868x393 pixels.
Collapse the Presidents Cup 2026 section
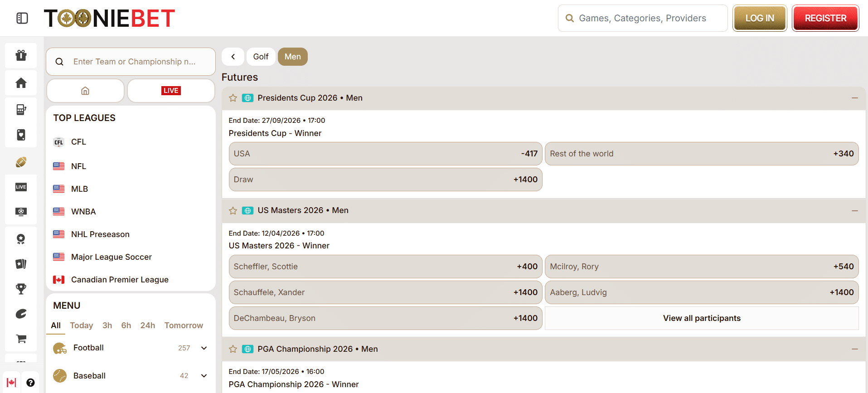pos(855,98)
